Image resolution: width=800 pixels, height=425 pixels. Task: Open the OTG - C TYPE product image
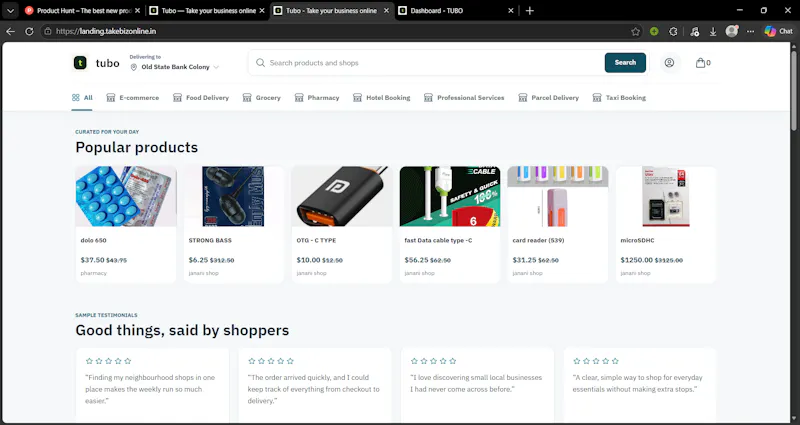(x=342, y=196)
